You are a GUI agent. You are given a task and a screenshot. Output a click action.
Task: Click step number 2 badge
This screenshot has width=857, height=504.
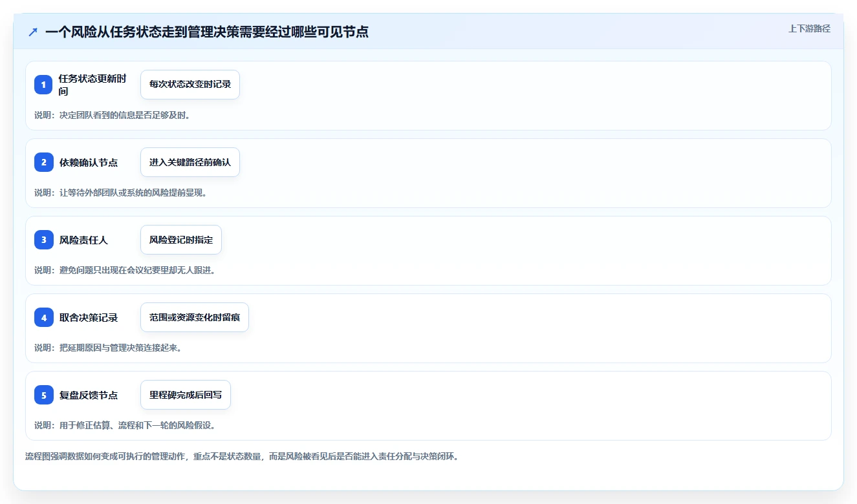pyautogui.click(x=44, y=162)
